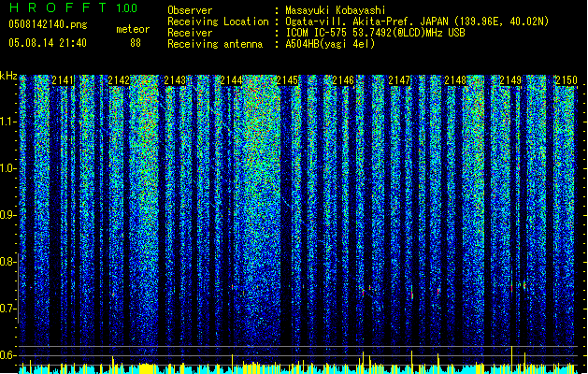This screenshot has height=374, width=588.
Task: Select the A504HB(yagi 4el) antenna text
Action: click(x=330, y=44)
